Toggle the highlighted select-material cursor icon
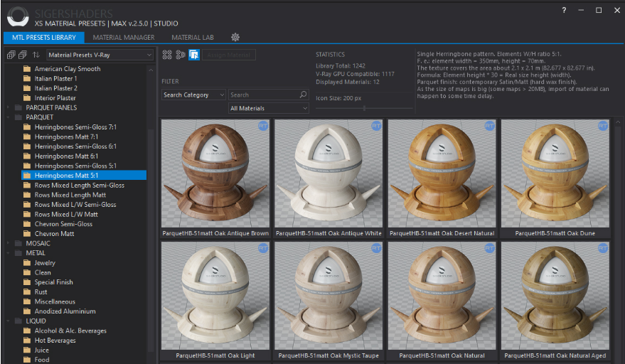The image size is (625, 364). 194,55
